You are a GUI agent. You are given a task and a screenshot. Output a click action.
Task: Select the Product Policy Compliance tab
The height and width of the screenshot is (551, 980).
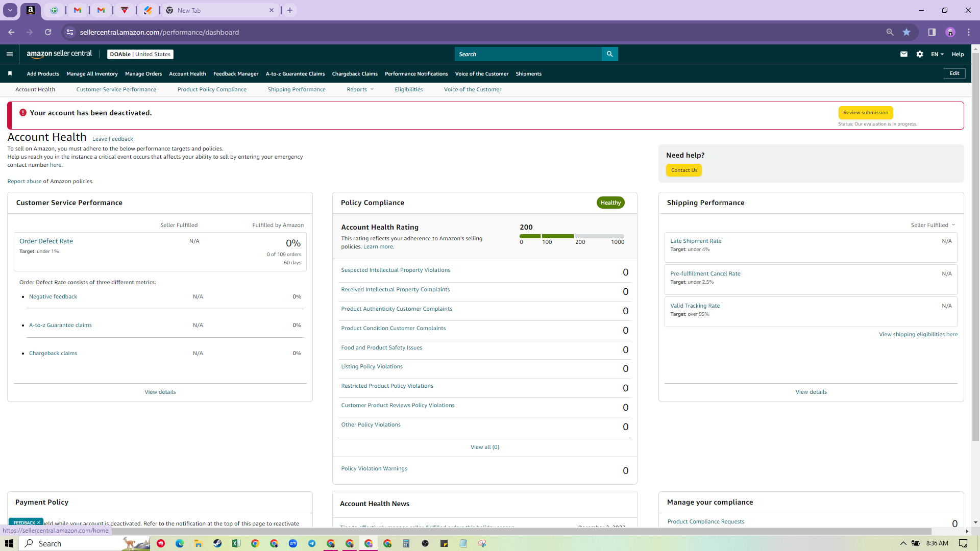pos(212,89)
